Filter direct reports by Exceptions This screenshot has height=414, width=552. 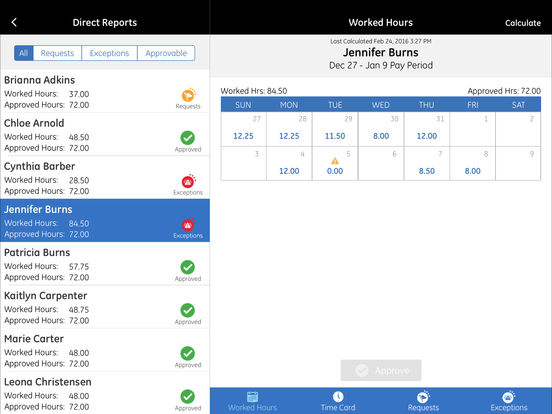tap(109, 53)
